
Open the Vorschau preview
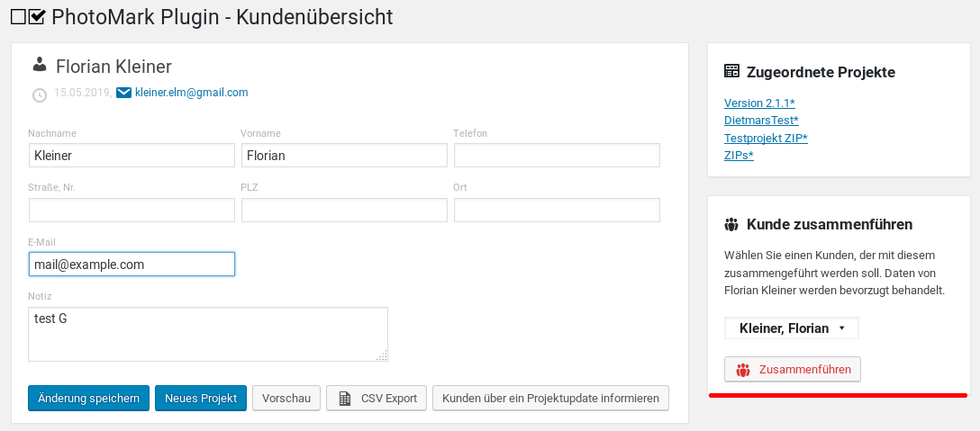(x=286, y=399)
